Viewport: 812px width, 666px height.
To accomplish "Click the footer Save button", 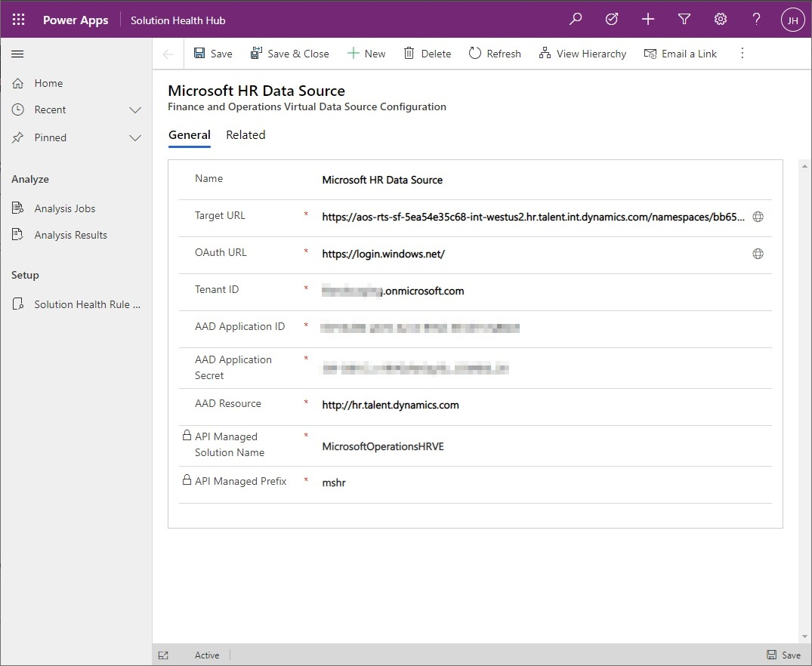I will coord(783,655).
